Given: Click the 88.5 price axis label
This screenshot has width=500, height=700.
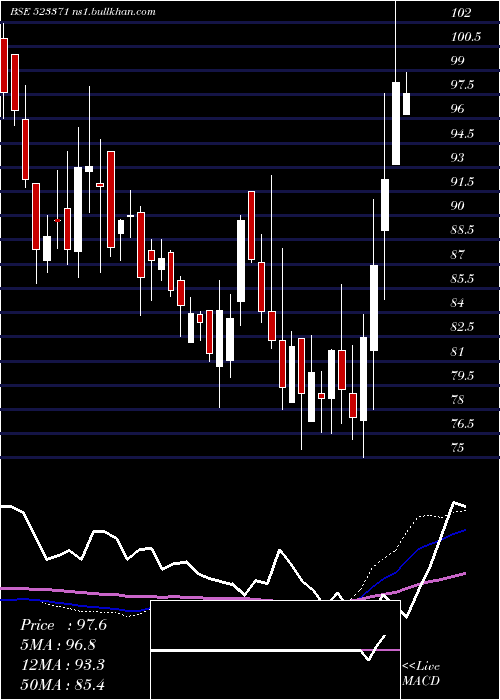Looking at the screenshot, I should 462,230.
